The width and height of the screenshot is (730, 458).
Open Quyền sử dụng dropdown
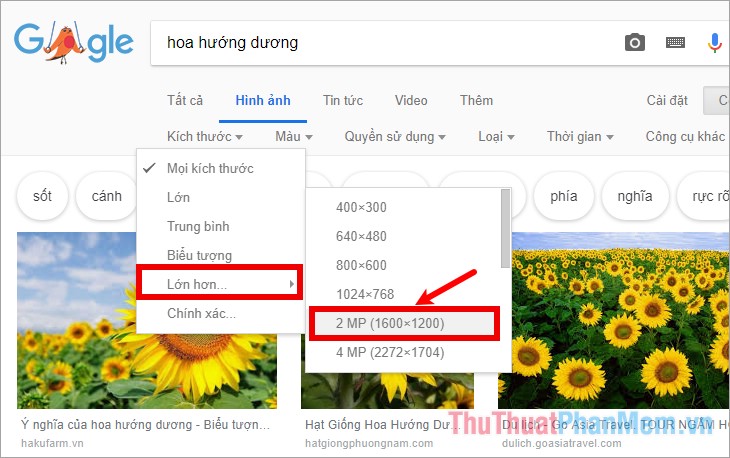395,136
